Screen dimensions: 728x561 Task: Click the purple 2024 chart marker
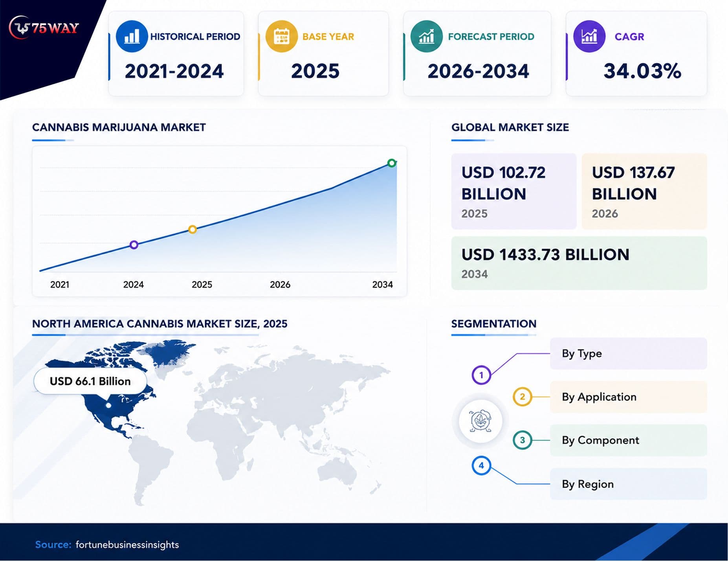tap(134, 245)
